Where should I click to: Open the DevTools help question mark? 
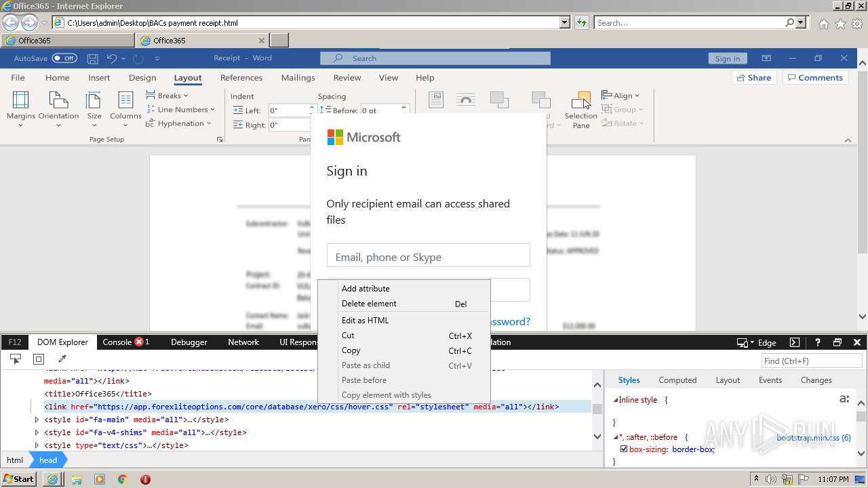pyautogui.click(x=818, y=342)
